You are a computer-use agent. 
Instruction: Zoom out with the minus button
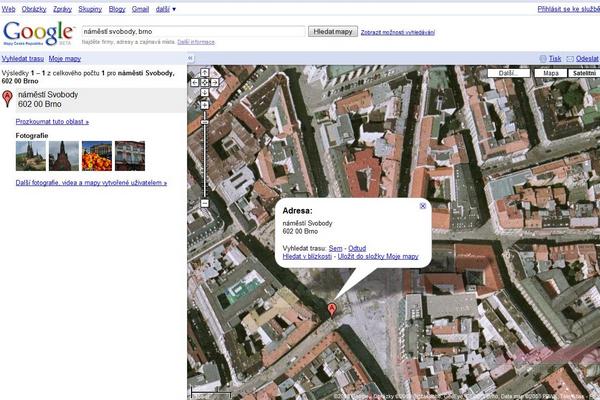click(204, 203)
